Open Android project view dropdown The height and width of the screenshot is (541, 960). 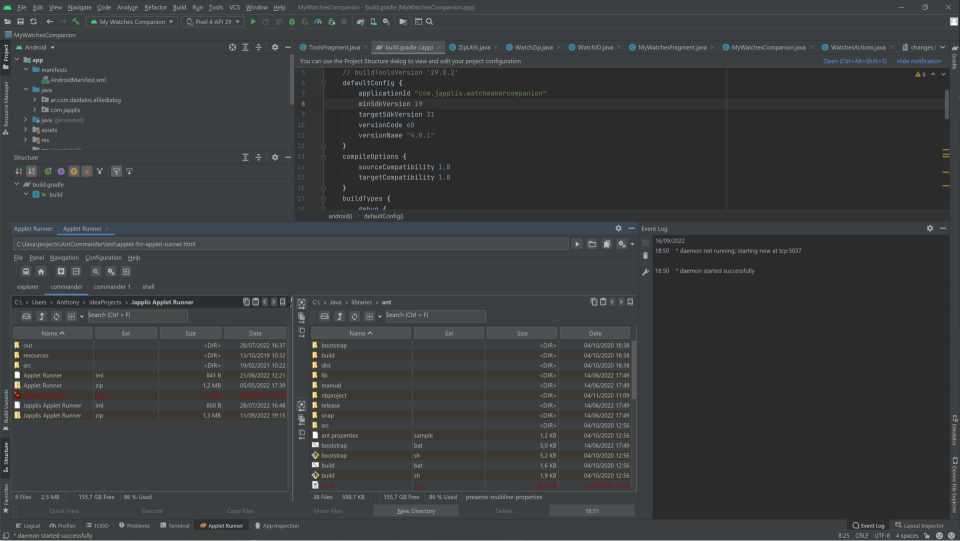(x=36, y=47)
